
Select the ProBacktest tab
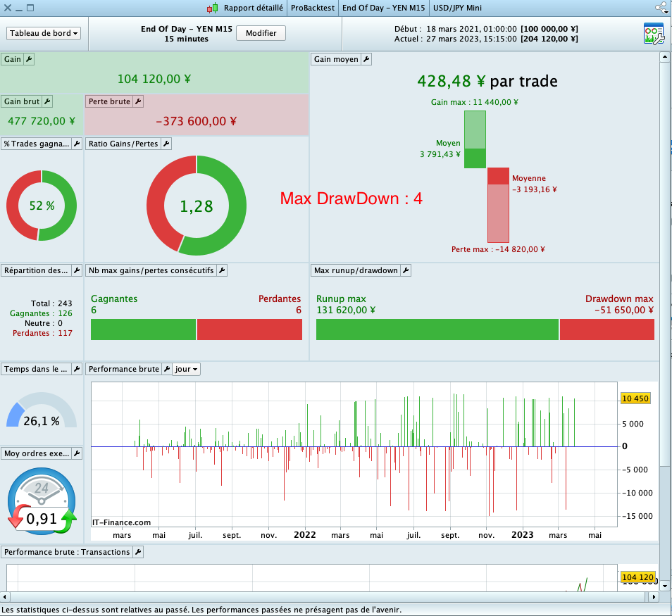312,8
